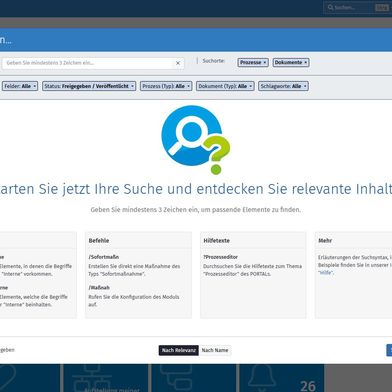Screen dimensions: 392x392
Task: Click the /Maßnah command example
Action: tap(99, 287)
